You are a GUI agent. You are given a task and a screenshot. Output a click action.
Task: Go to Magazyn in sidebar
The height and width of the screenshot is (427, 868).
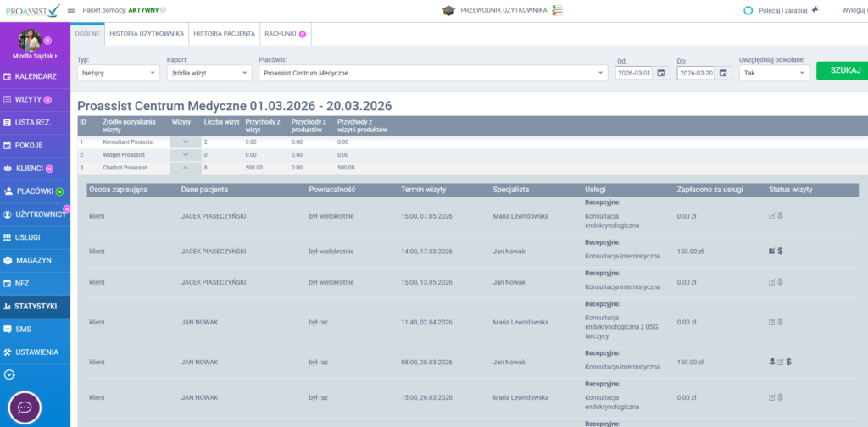35,260
